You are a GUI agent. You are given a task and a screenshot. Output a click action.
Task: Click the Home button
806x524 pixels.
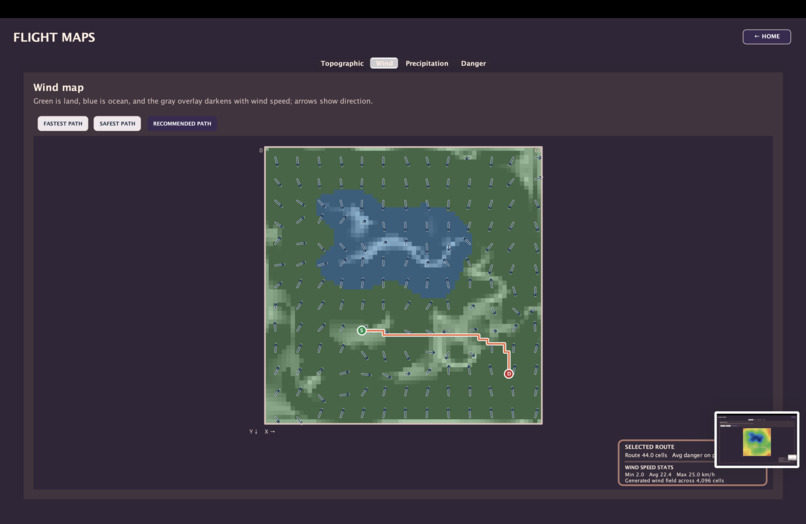coord(766,37)
